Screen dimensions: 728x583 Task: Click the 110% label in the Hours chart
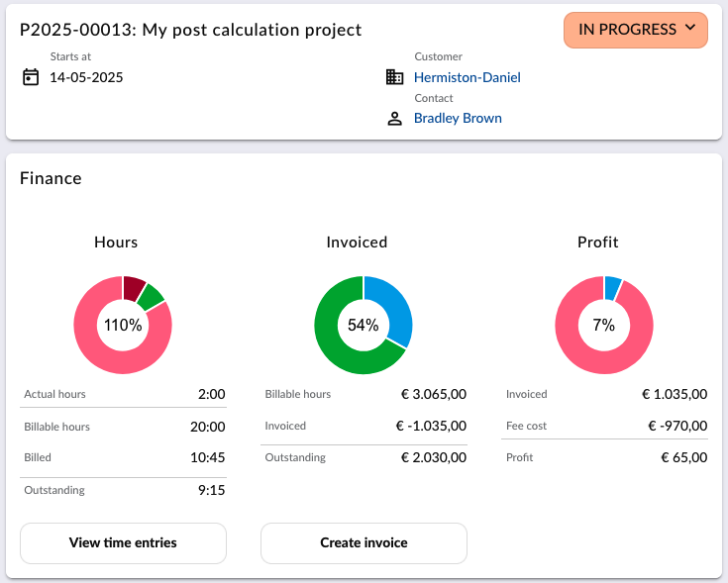(x=123, y=325)
